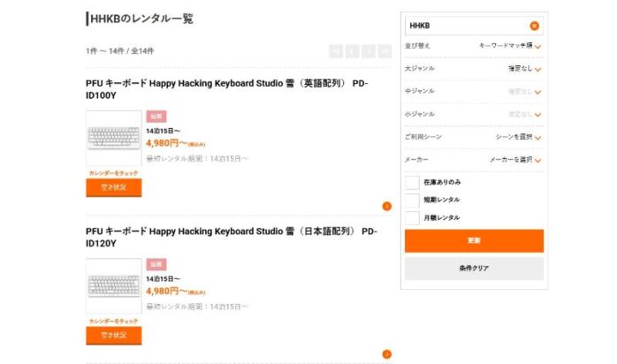The width and height of the screenshot is (617, 364).
Task: Click 最短レンタル期間 text of PD-ID120Y
Action: click(197, 307)
